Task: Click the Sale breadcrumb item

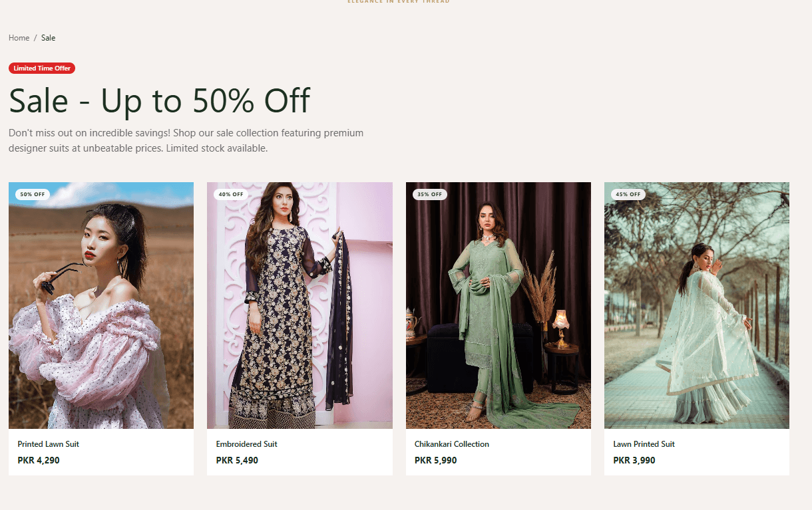Action: click(x=48, y=38)
